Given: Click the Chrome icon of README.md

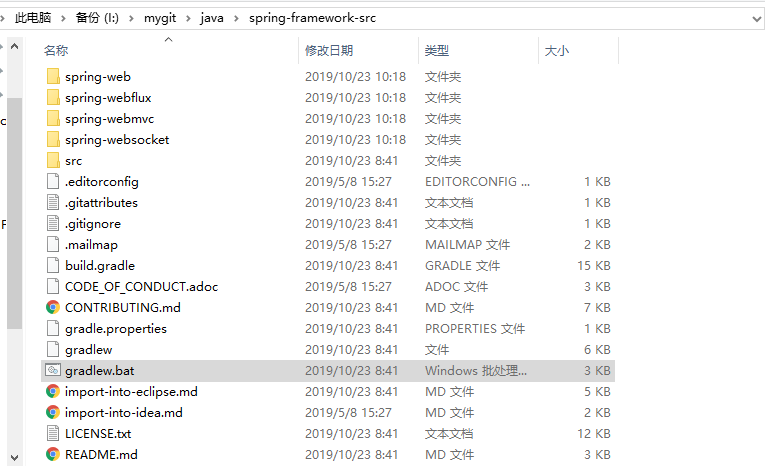Looking at the screenshot, I should (x=53, y=454).
